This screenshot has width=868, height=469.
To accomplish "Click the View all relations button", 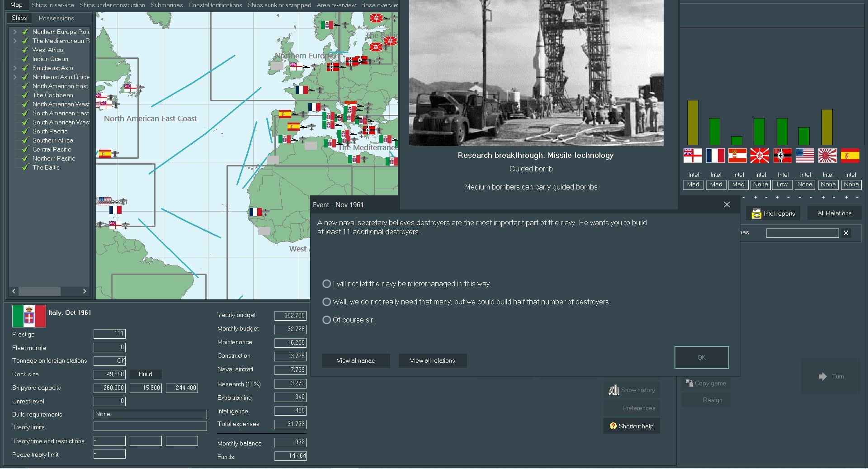I will pyautogui.click(x=433, y=360).
